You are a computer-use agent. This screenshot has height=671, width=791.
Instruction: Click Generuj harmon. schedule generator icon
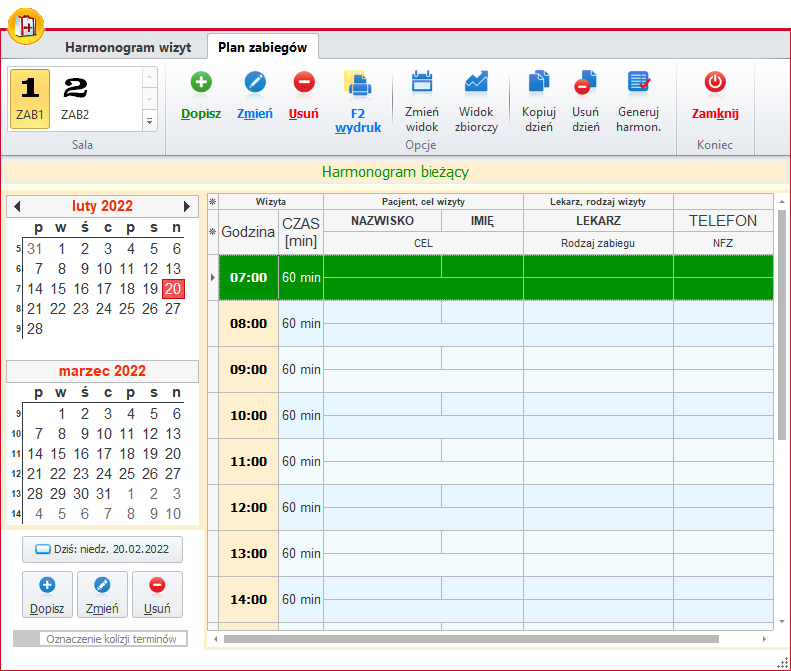639,83
